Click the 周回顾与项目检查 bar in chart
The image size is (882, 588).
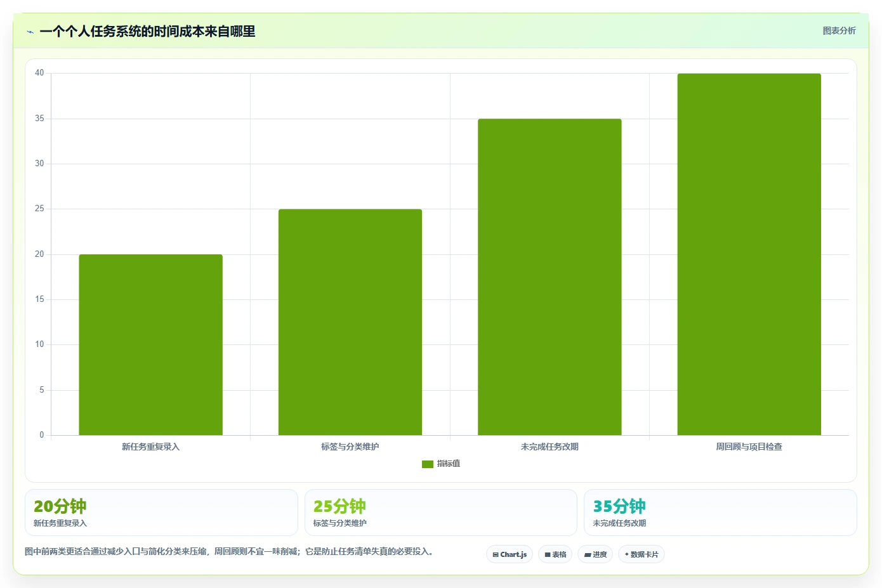[749, 254]
